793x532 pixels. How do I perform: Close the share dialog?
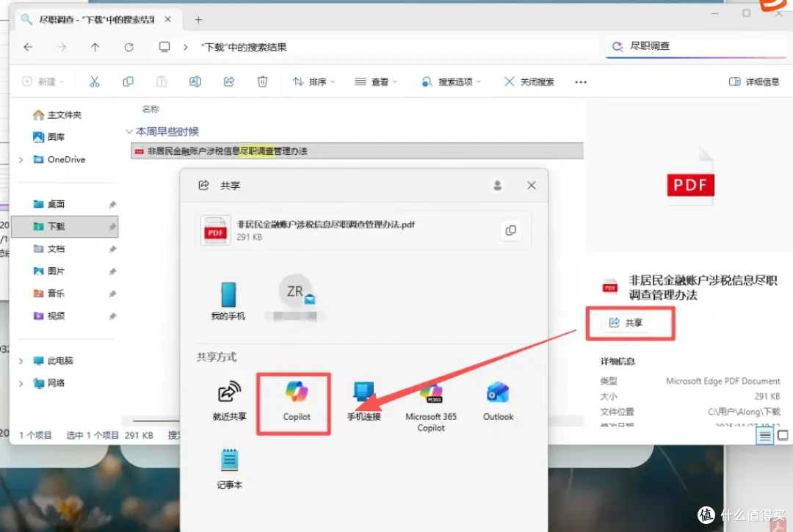pyautogui.click(x=531, y=186)
